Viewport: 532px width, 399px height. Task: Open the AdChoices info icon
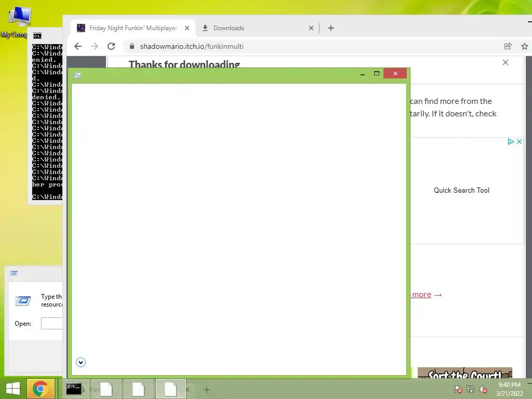(511, 141)
